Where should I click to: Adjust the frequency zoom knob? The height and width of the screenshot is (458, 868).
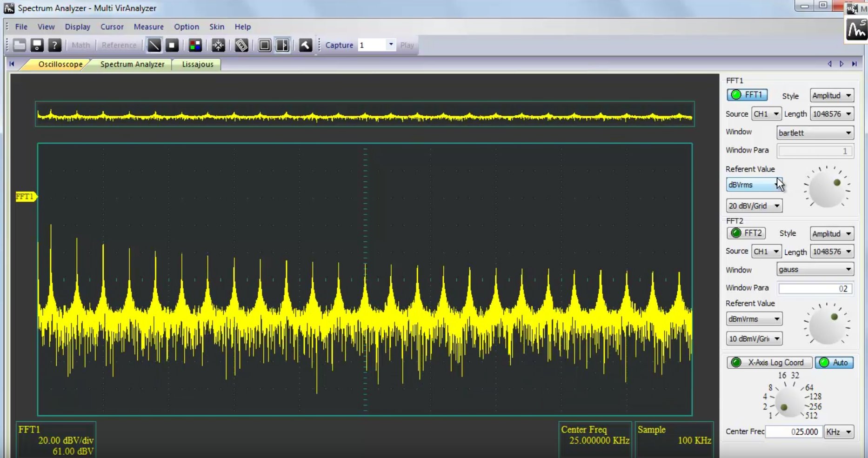(789, 403)
